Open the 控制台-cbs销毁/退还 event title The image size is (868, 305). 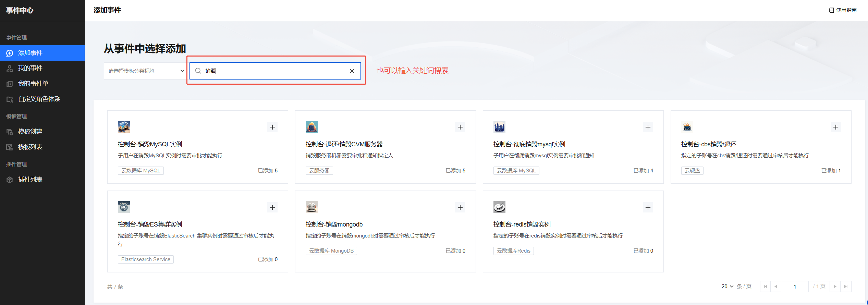[709, 144]
